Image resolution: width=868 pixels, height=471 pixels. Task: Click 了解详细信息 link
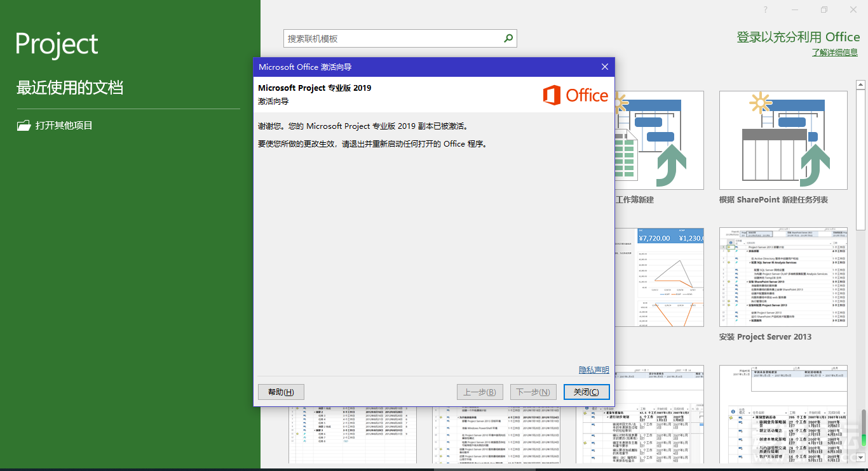click(x=835, y=53)
